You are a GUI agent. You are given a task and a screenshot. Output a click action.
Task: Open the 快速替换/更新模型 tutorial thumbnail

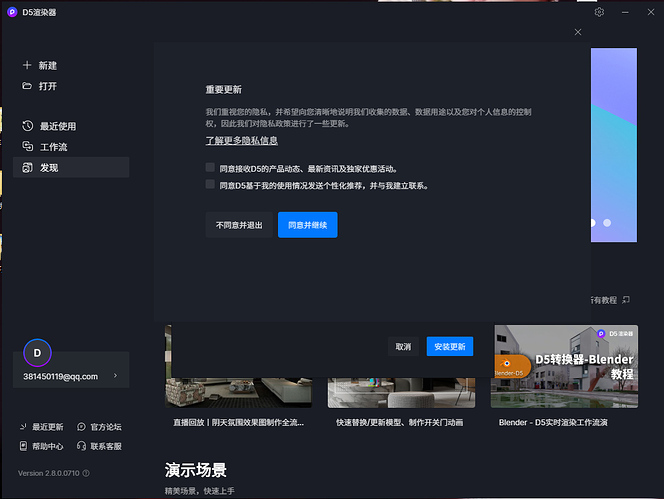click(401, 393)
